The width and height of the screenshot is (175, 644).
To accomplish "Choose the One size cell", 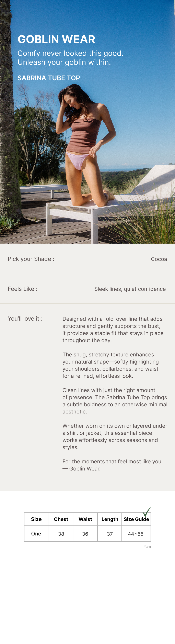I will [x=36, y=534].
